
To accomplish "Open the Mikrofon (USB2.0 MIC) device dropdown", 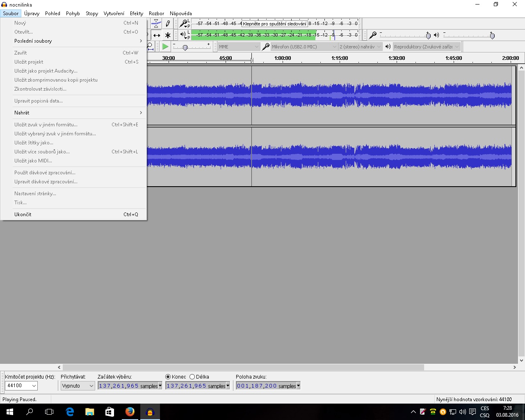I will 304,47.
